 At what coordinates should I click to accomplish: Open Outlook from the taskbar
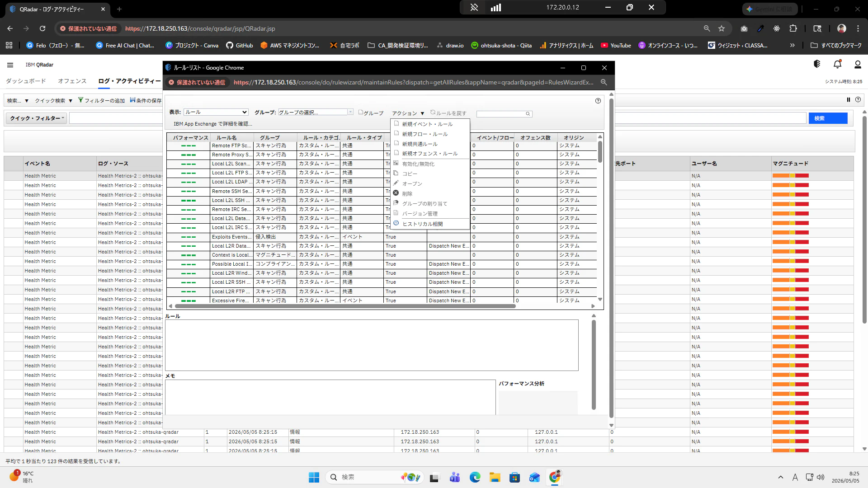click(534, 477)
